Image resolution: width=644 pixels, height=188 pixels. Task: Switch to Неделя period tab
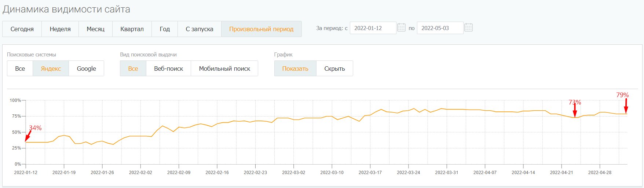(60, 29)
